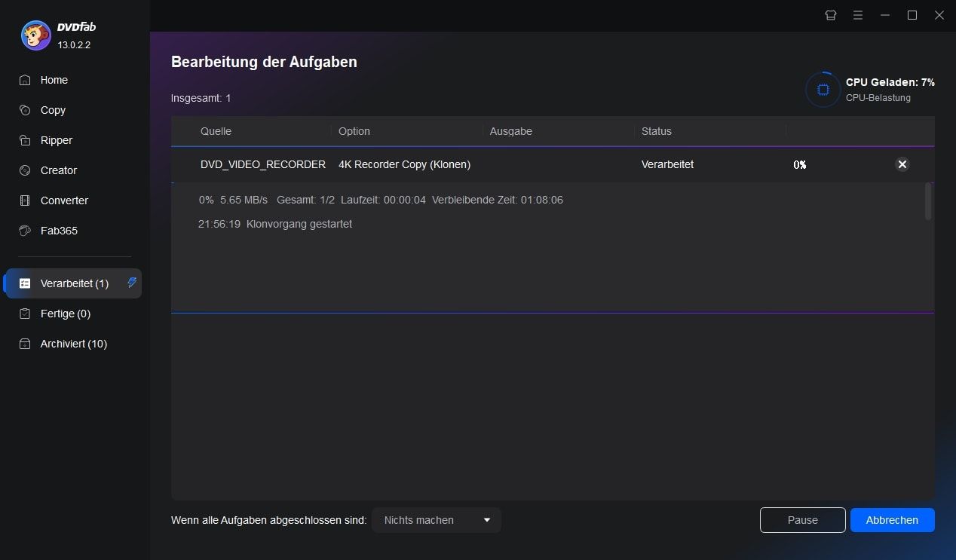Click the Status column header

pyautogui.click(x=657, y=131)
